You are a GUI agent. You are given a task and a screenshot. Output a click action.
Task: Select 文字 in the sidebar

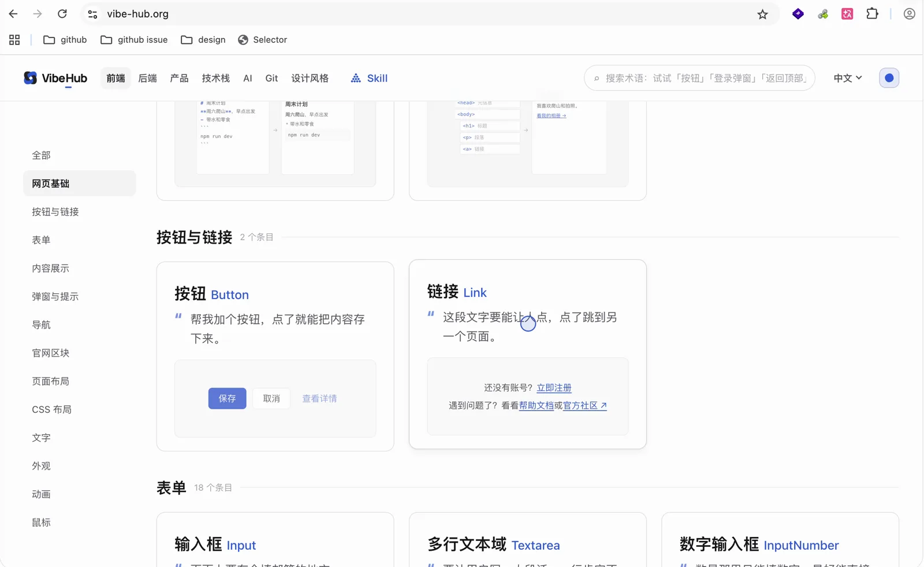(x=80, y=438)
